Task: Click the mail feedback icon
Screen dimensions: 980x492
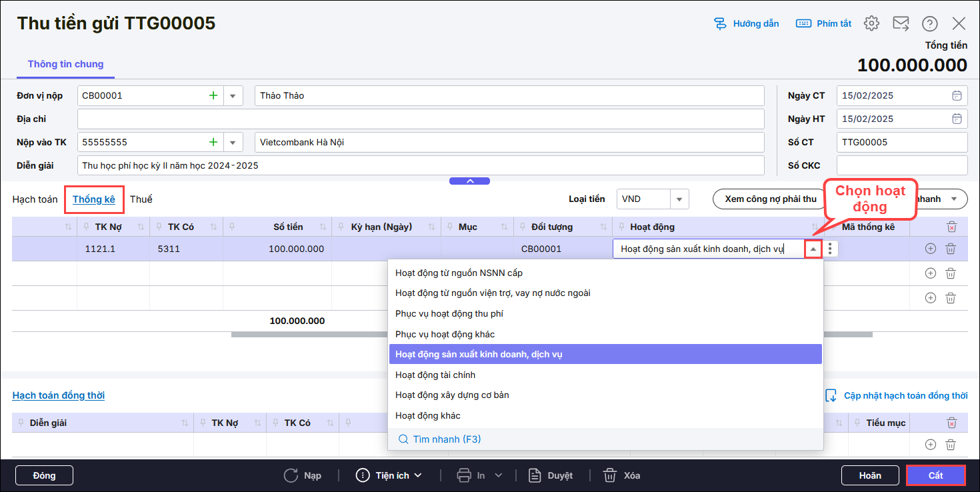Action: pyautogui.click(x=901, y=23)
